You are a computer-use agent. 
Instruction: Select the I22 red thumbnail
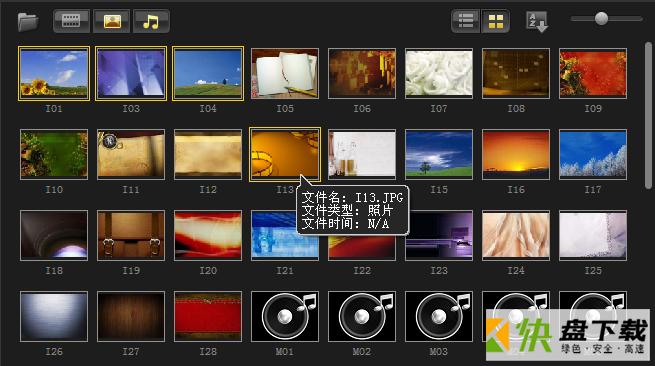click(362, 247)
